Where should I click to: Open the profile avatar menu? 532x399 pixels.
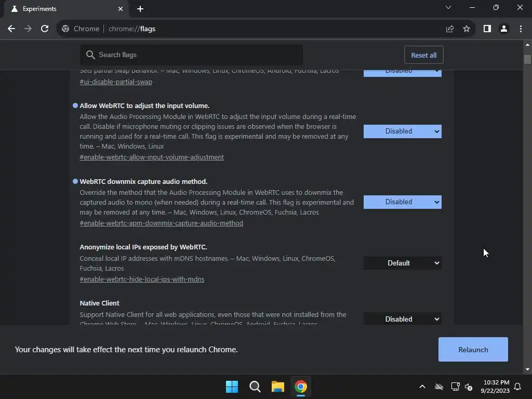pyautogui.click(x=504, y=29)
